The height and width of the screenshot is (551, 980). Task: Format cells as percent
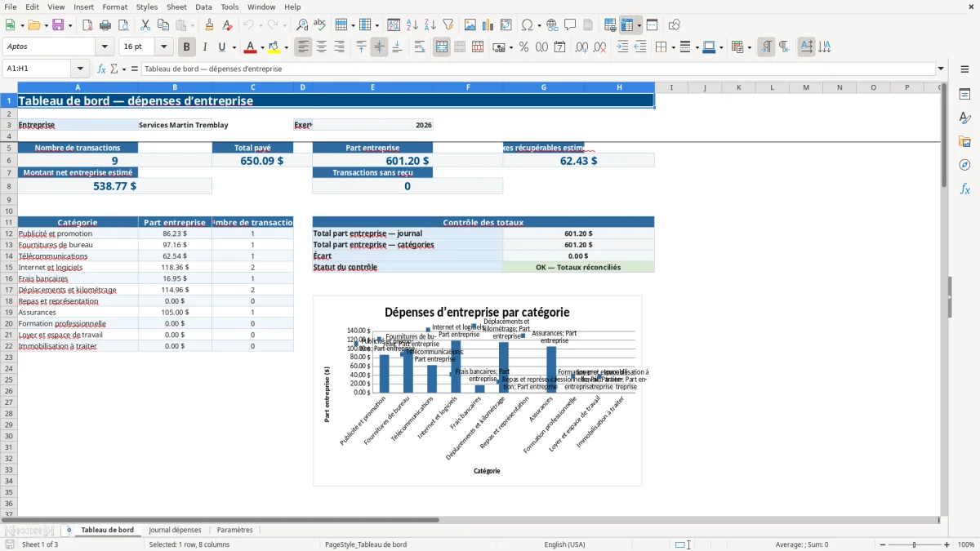tap(523, 47)
